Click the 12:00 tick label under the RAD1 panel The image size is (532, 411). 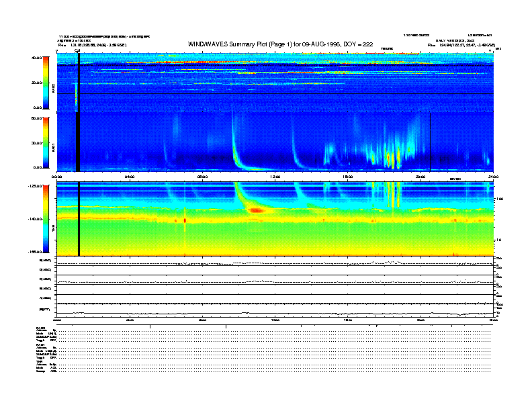tap(275, 177)
